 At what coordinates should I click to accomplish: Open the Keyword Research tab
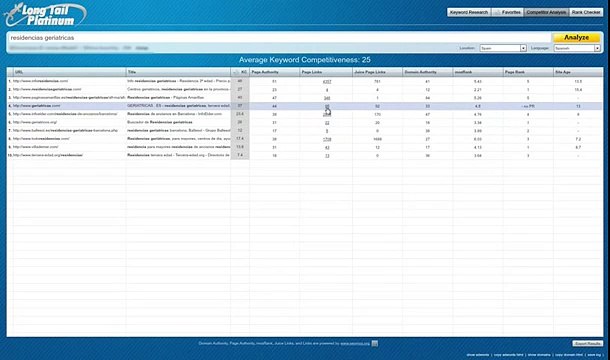(x=469, y=12)
